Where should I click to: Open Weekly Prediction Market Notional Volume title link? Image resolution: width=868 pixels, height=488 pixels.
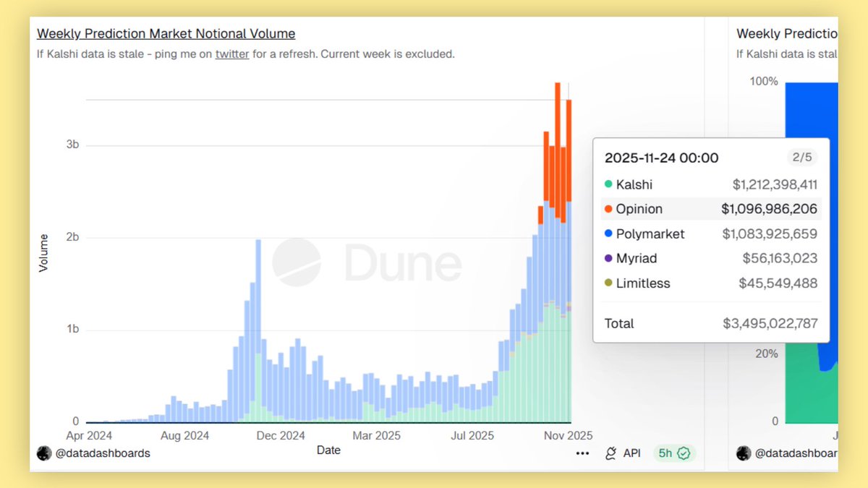pos(166,33)
